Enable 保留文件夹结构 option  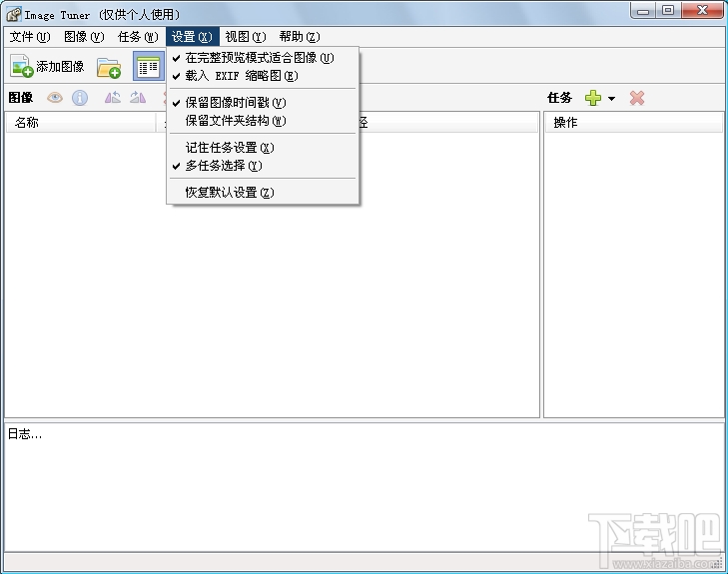[263, 121]
